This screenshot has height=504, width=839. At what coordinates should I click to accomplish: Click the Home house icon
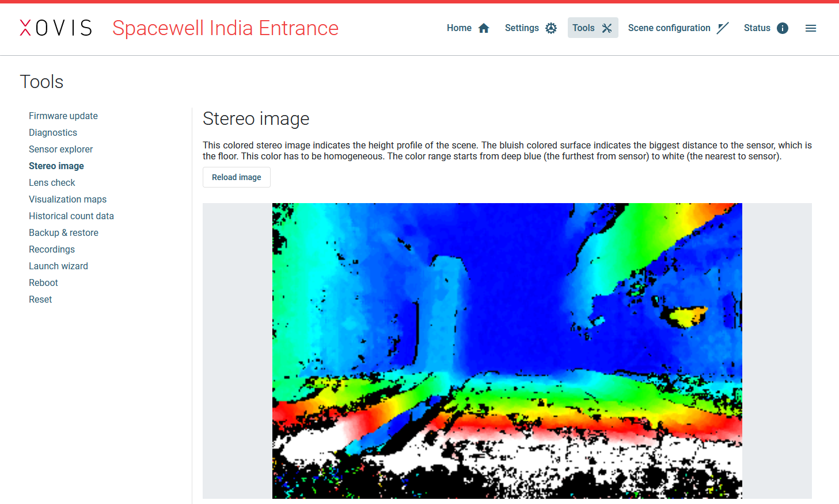click(x=484, y=28)
